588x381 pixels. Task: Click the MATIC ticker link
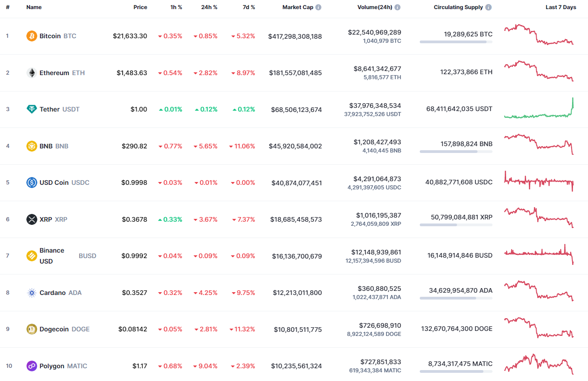(77, 366)
